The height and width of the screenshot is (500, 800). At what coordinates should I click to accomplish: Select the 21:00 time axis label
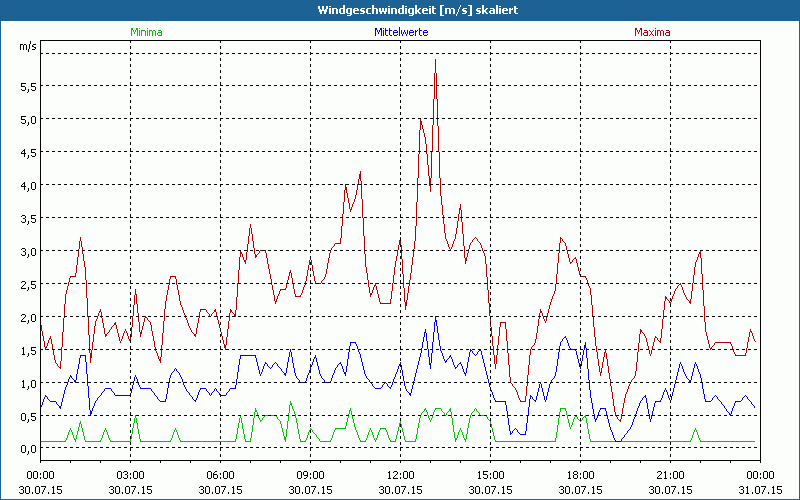[670, 474]
